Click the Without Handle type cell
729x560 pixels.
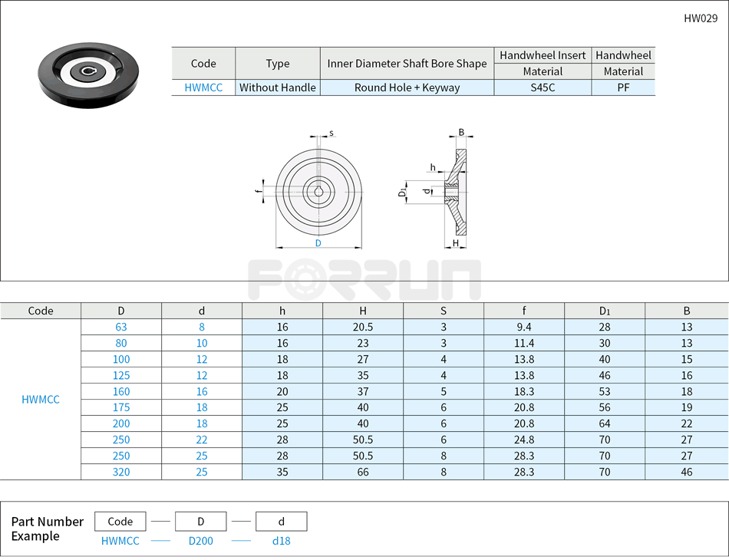tap(277, 87)
